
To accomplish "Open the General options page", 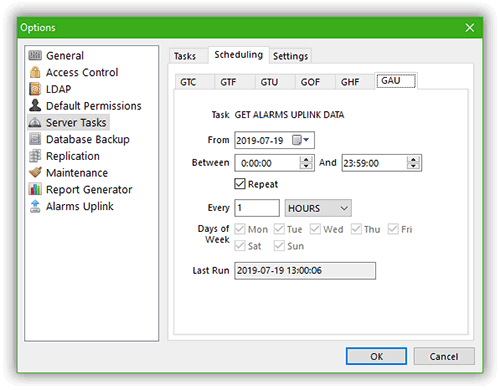I will 65,56.
